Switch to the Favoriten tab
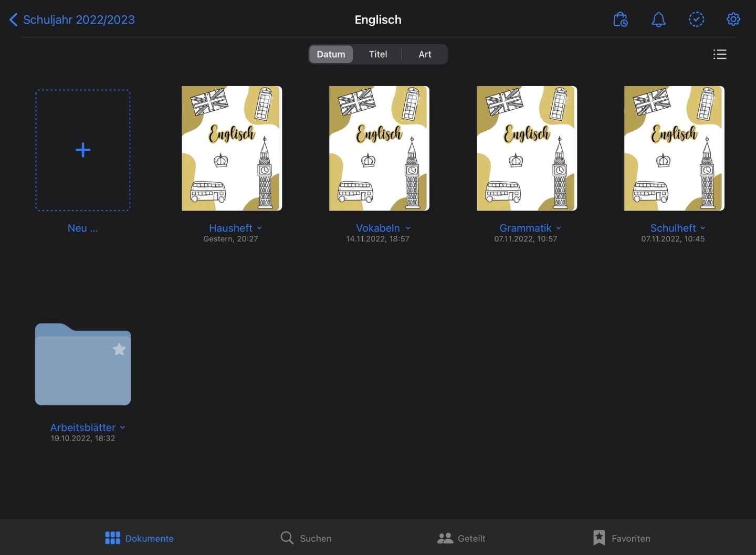756x555 pixels. (622, 538)
